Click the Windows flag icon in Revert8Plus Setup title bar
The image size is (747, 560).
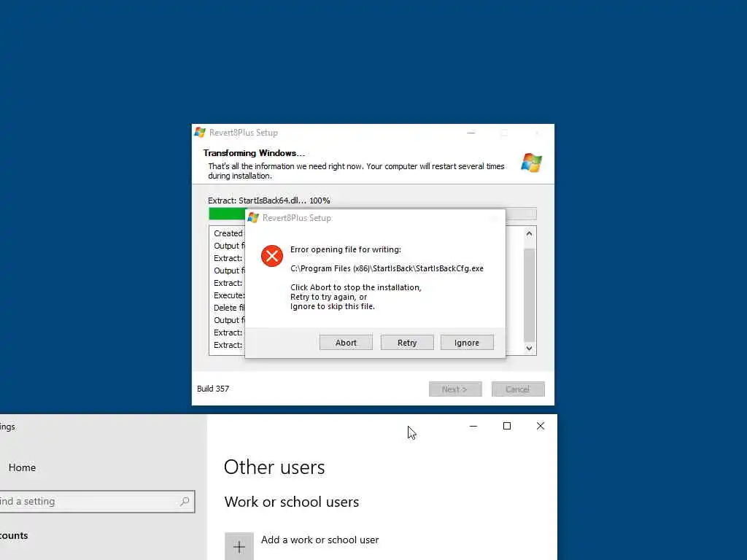[x=200, y=133]
